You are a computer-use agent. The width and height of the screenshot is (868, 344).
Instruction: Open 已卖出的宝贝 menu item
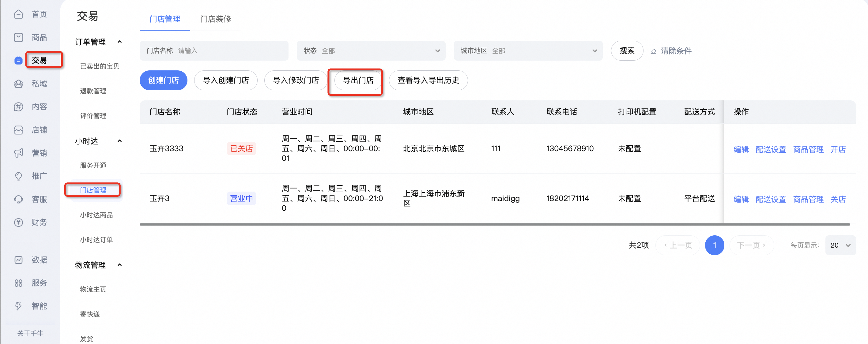pyautogui.click(x=100, y=66)
